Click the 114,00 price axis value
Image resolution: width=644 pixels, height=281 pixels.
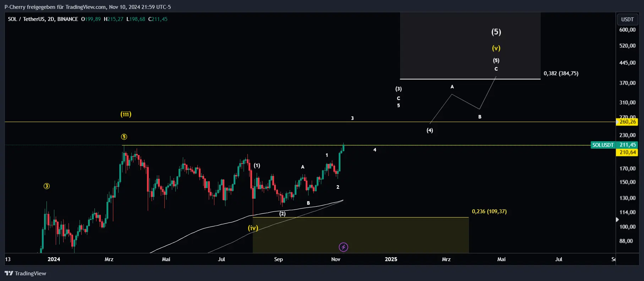click(x=627, y=212)
